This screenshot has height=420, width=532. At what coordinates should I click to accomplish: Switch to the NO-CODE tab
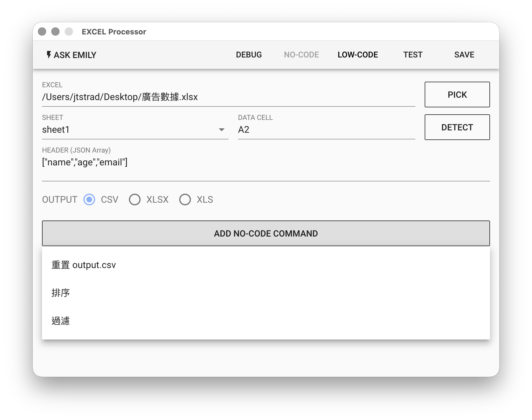(x=301, y=55)
